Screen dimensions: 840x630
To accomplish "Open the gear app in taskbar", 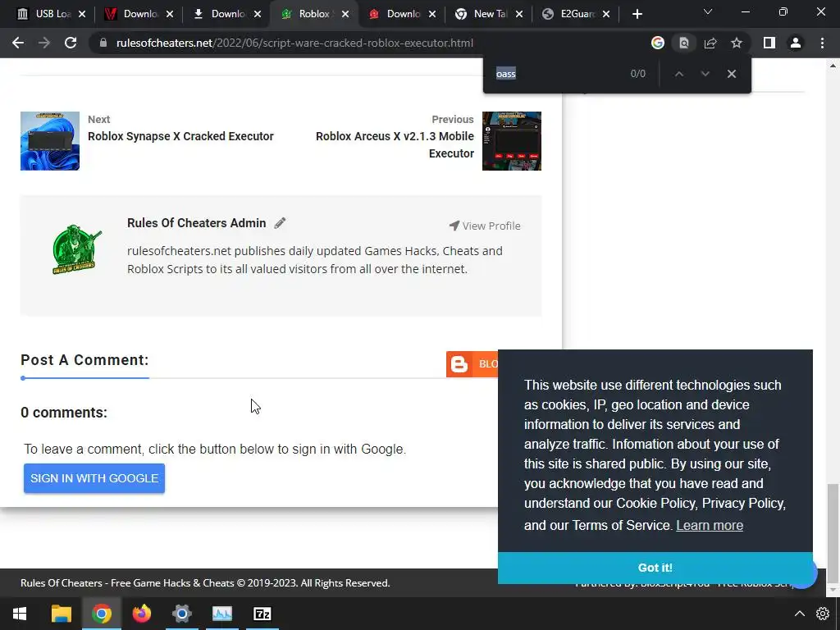I will (x=181, y=614).
